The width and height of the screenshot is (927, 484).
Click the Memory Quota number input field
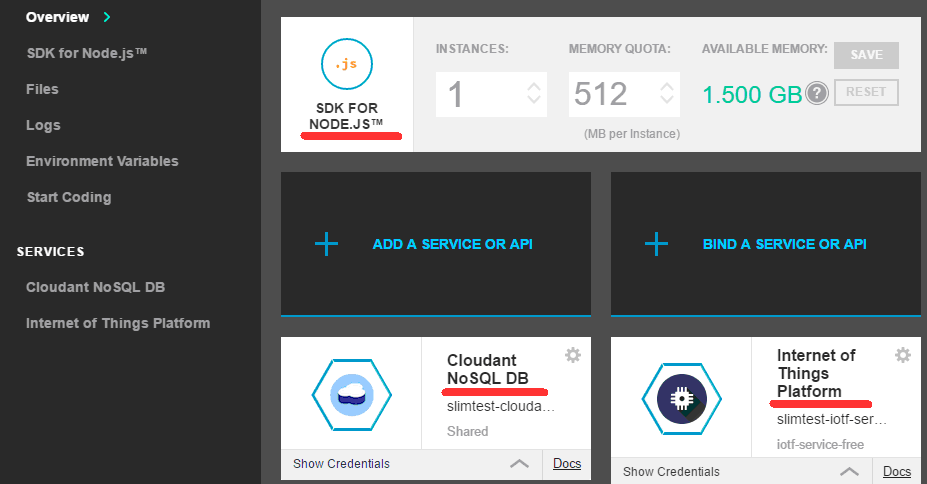pos(624,95)
